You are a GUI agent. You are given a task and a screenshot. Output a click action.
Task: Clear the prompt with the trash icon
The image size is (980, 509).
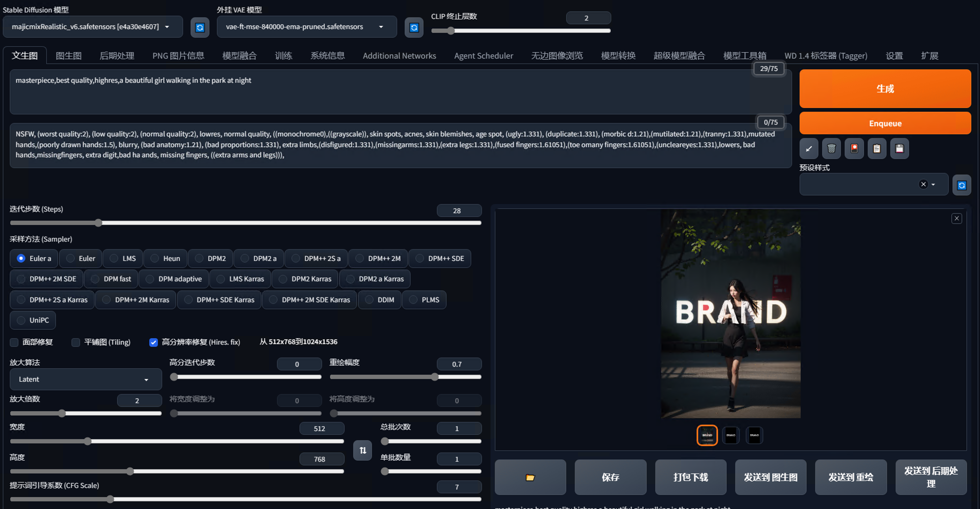tap(831, 148)
